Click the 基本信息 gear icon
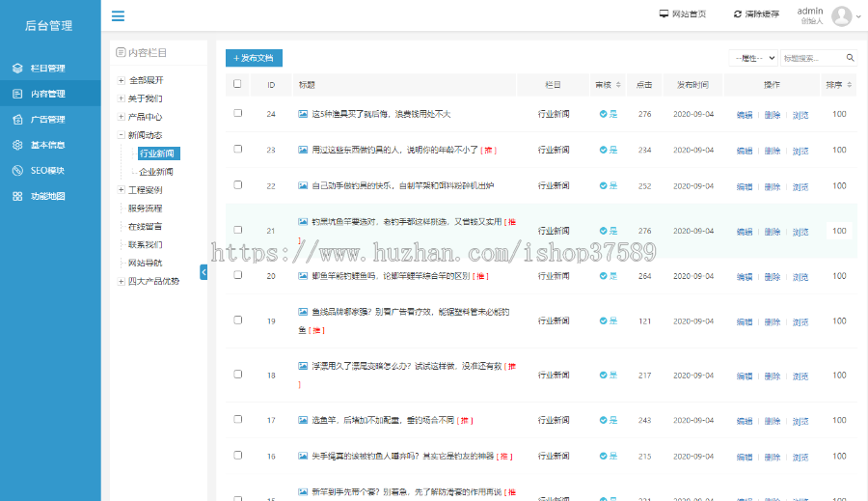 pyautogui.click(x=17, y=145)
